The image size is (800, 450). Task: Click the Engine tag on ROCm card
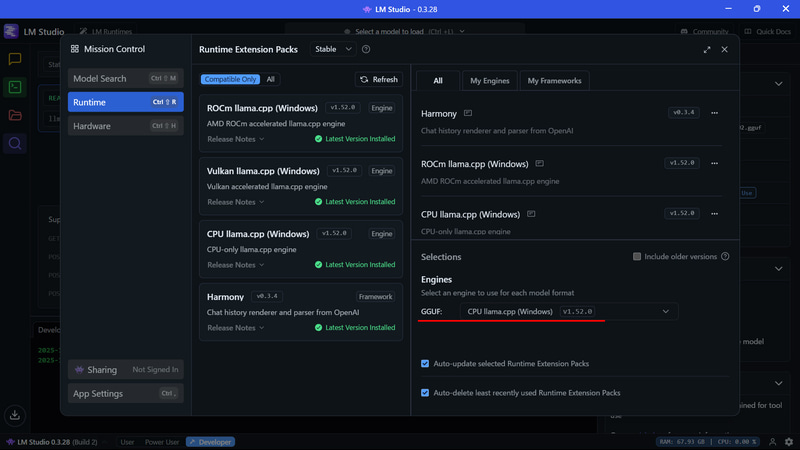click(x=382, y=108)
